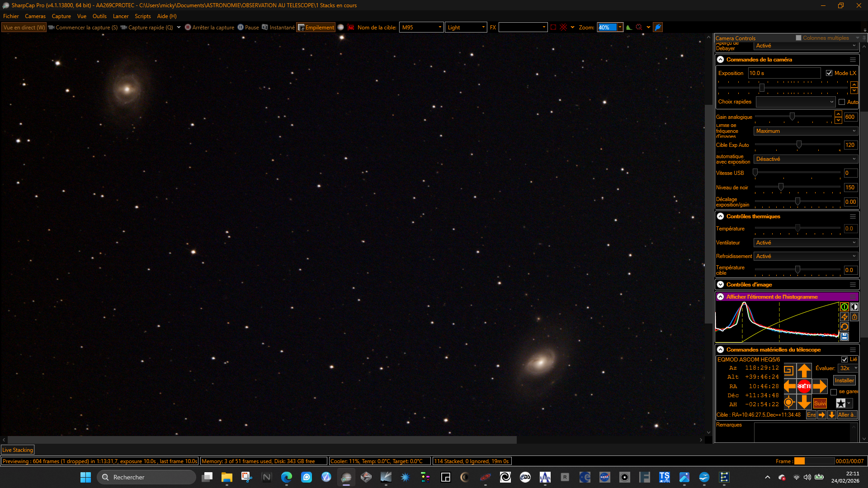Adjust the Gain analogique slider
The width and height of the screenshot is (868, 488).
click(x=793, y=117)
